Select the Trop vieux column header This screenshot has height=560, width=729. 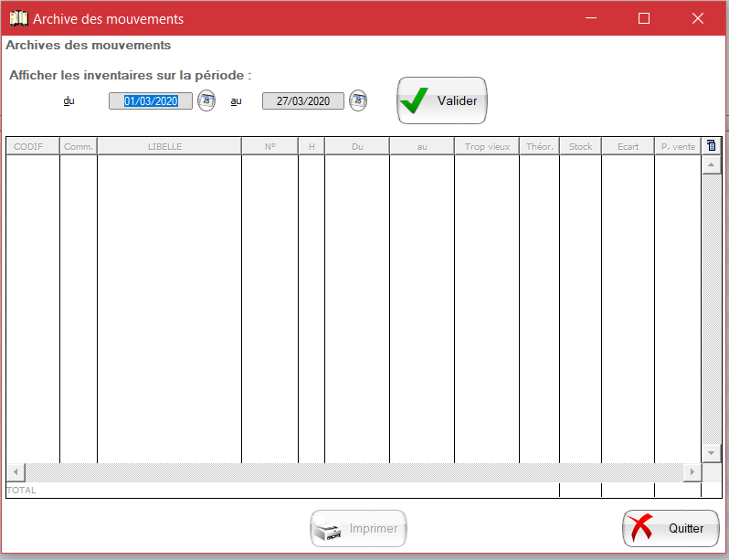487,146
